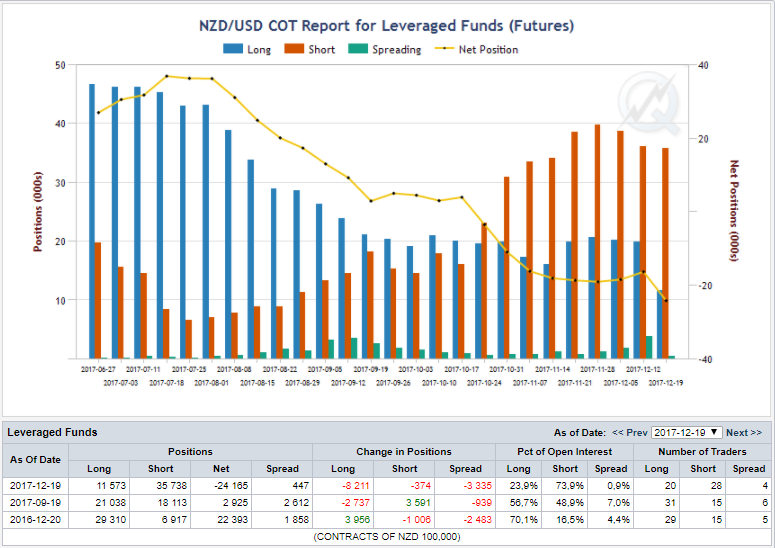The width and height of the screenshot is (775, 548).
Task: Click the blue Long legend color swatch
Action: tap(233, 49)
